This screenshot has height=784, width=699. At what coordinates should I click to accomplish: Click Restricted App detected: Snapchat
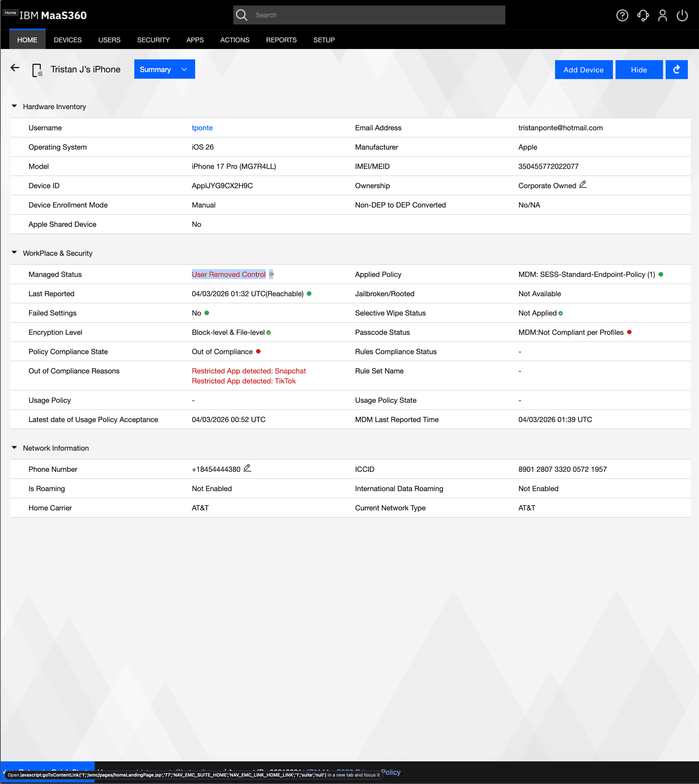[249, 371]
